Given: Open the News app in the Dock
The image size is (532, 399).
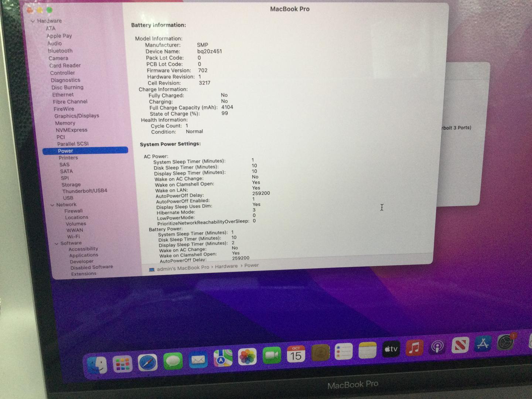Looking at the screenshot, I should click(460, 345).
